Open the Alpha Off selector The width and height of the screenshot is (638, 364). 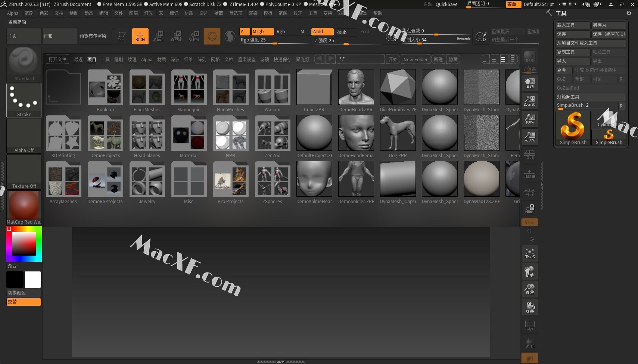point(24,136)
